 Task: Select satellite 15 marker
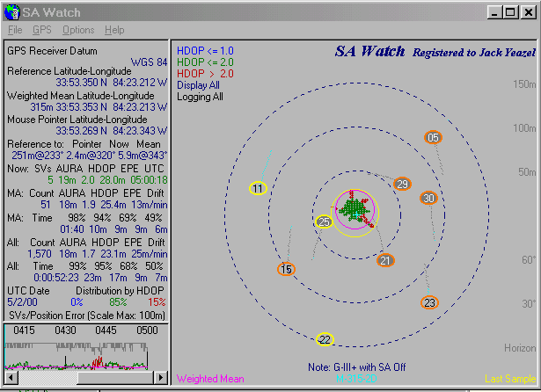[x=285, y=269]
